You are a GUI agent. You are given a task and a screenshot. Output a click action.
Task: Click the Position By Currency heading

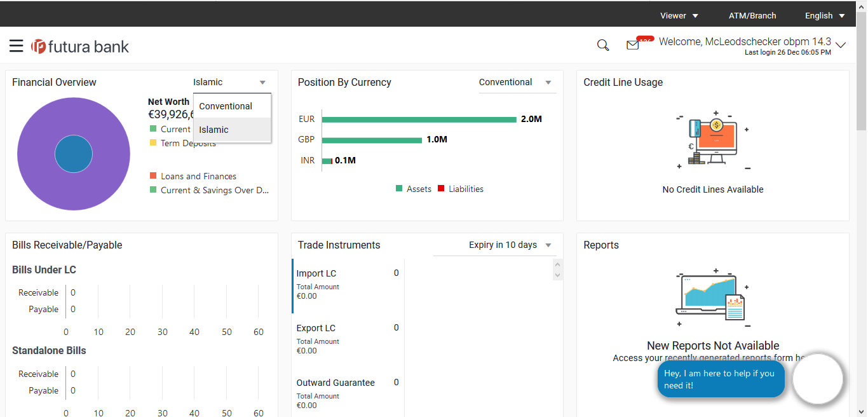point(344,82)
